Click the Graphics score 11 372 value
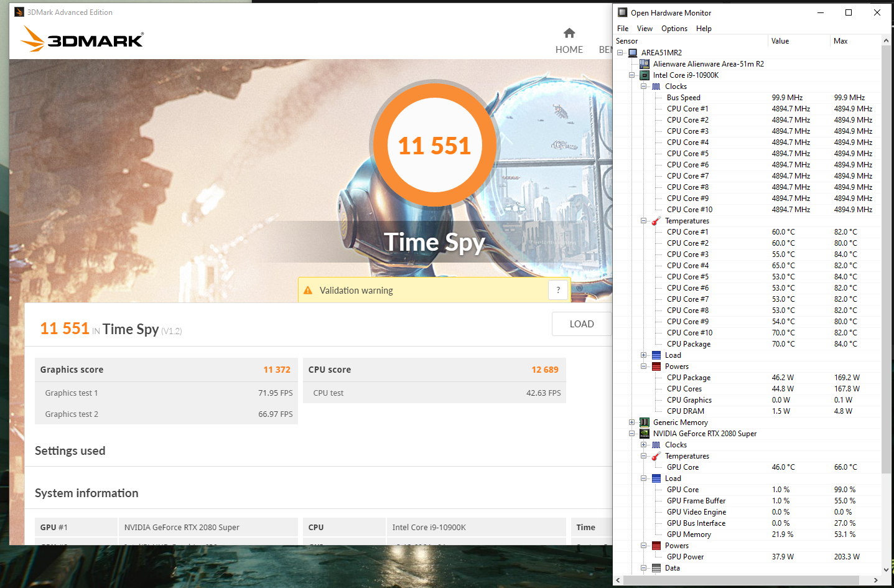The width and height of the screenshot is (894, 588). pos(277,370)
